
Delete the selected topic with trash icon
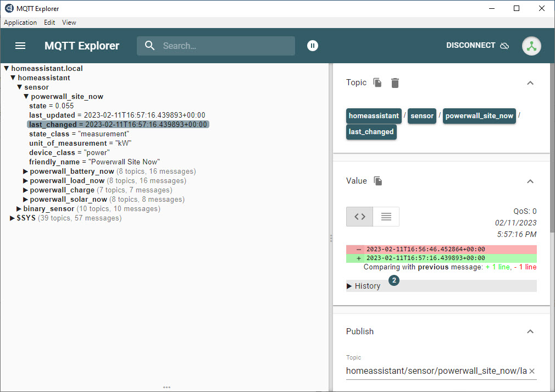(x=395, y=83)
